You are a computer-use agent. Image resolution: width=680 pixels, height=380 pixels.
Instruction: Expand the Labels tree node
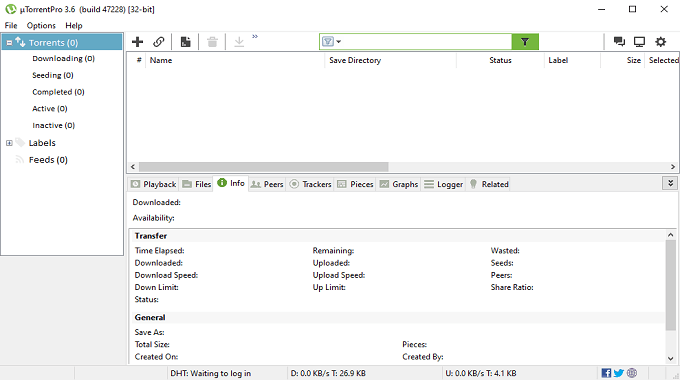(9, 143)
